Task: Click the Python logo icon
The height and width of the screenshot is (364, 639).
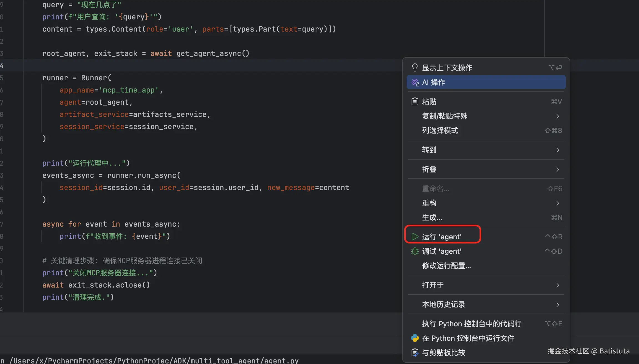Action: pos(415,338)
